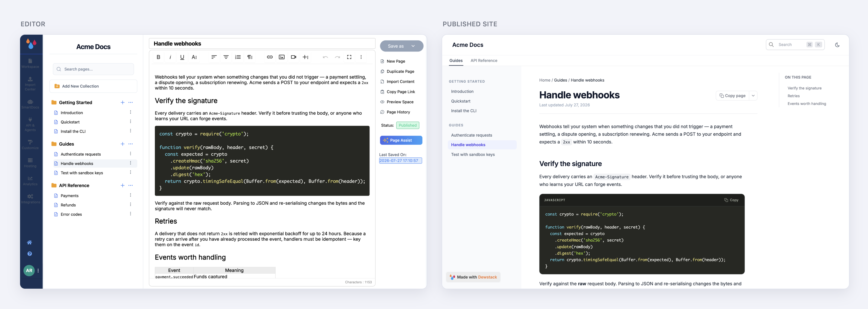Open Error codes page in editor tree
This screenshot has width=868, height=309.
click(71, 214)
